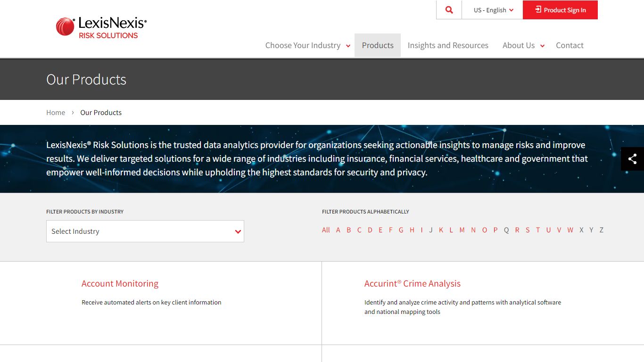Filter products by letter M
This screenshot has height=362, width=644.
point(462,230)
